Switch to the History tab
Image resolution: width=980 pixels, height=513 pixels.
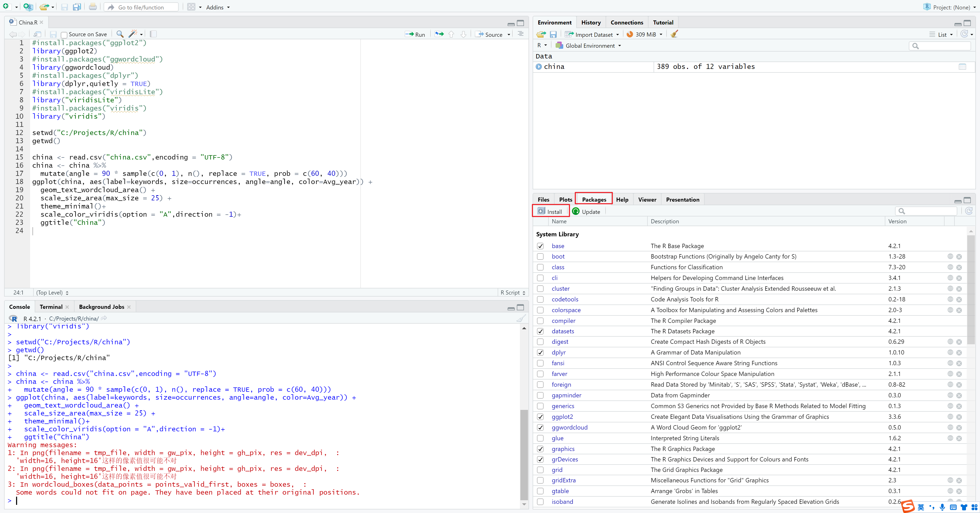[x=591, y=22]
